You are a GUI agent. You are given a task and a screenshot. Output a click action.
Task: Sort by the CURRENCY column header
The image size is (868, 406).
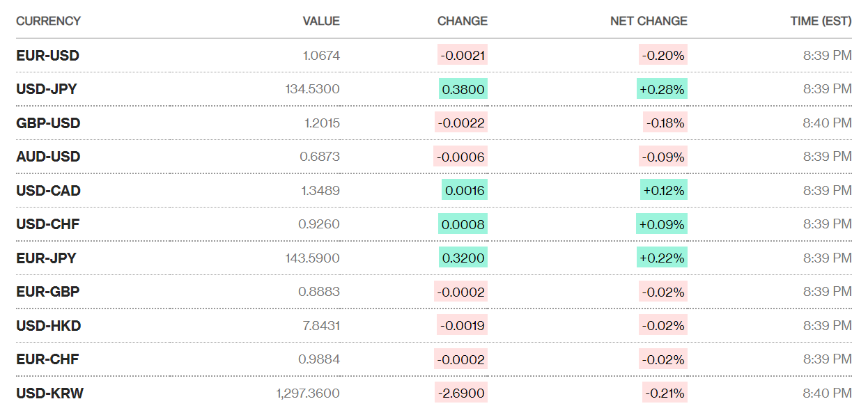(x=48, y=21)
